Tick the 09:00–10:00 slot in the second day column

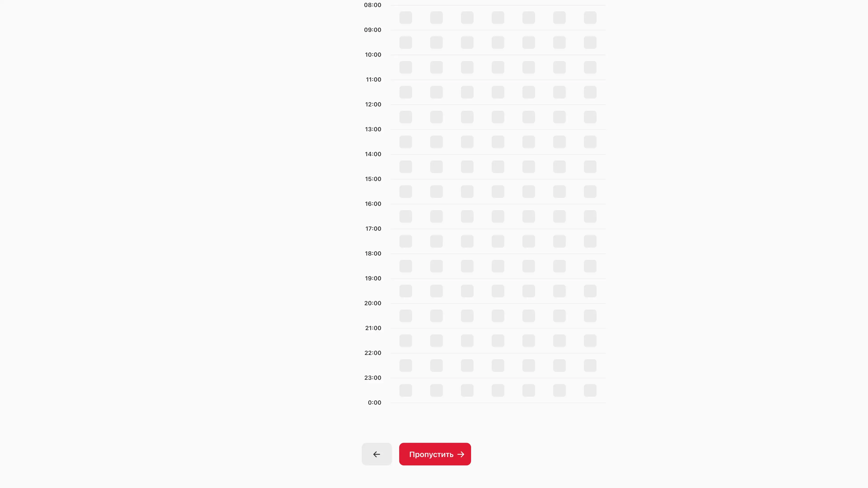pos(436,42)
